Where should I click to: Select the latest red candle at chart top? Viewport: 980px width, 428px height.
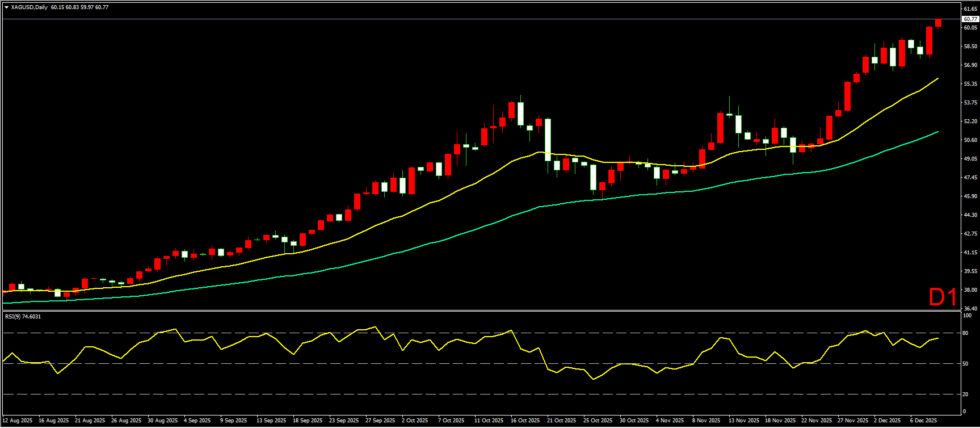[938, 23]
